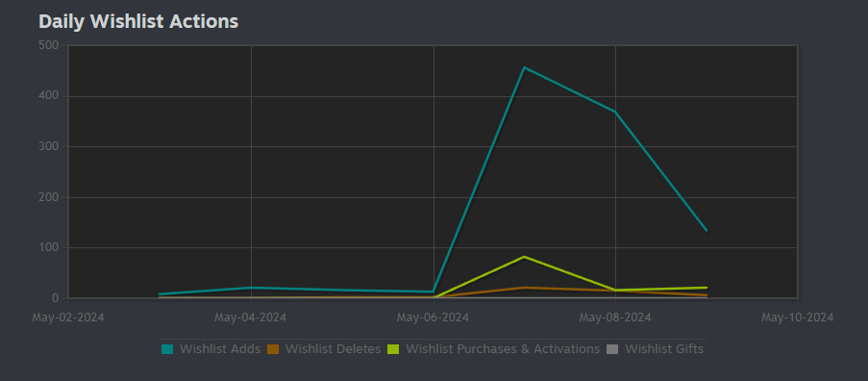
Task: Toggle the Wishlist Gifts series label
Action: click(664, 349)
